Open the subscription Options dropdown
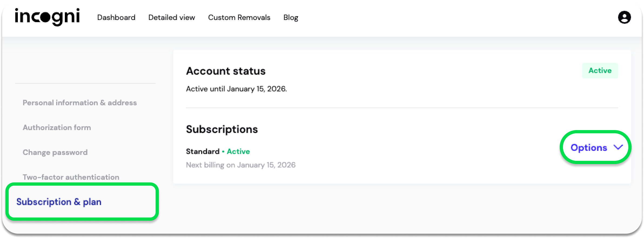Viewport: 644px width, 238px height. click(589, 148)
